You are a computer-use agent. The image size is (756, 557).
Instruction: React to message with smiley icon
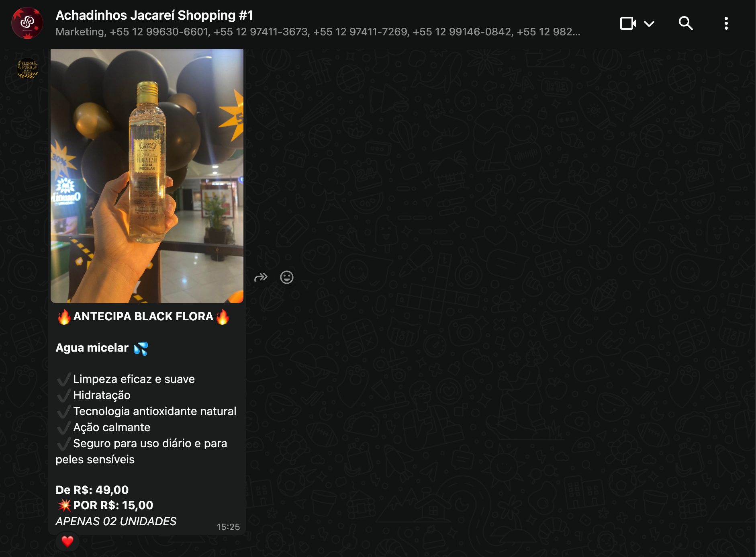pyautogui.click(x=286, y=277)
